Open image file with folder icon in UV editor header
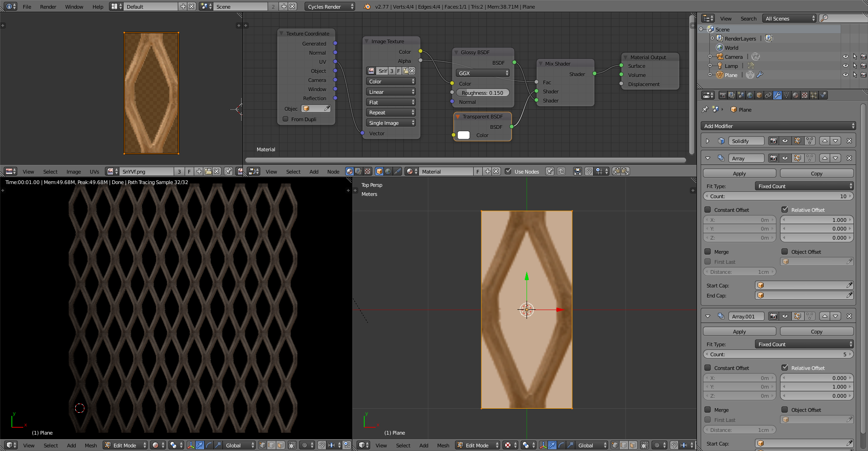Screen dimensions: 868x451 coord(208,171)
